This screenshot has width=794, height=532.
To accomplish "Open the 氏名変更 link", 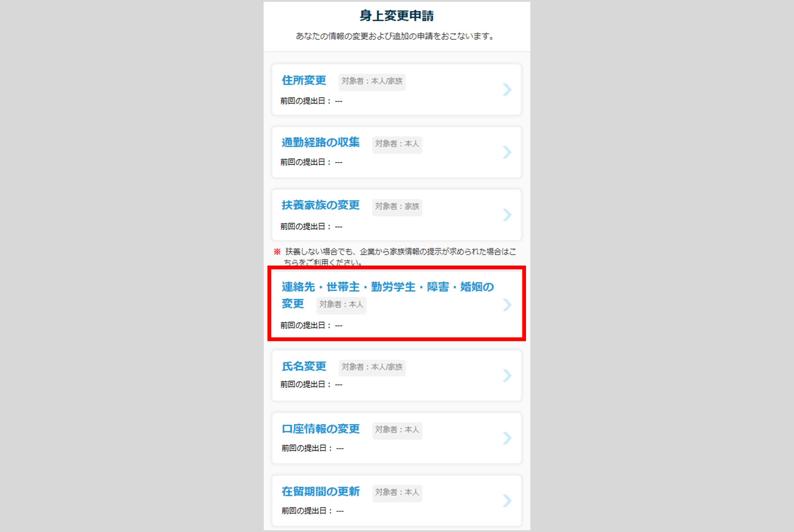I will tap(304, 366).
